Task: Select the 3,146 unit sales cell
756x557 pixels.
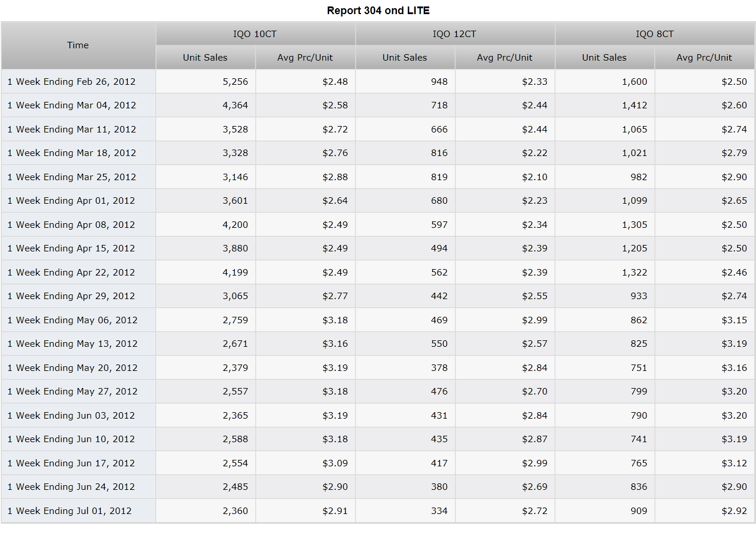Action: point(205,177)
